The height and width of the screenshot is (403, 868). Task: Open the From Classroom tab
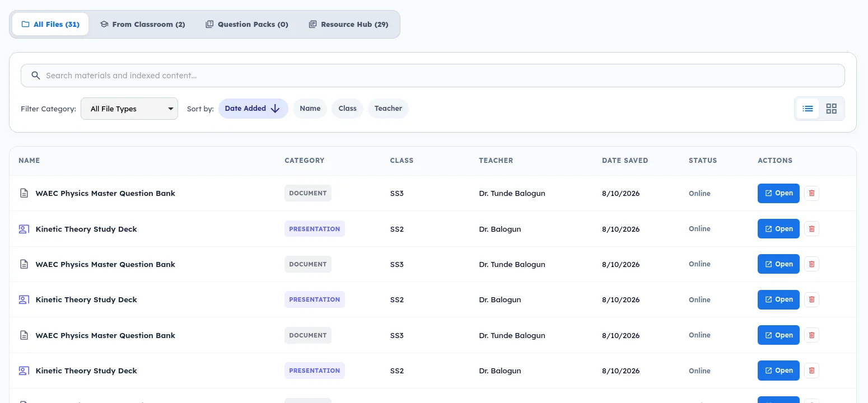pyautogui.click(x=142, y=24)
